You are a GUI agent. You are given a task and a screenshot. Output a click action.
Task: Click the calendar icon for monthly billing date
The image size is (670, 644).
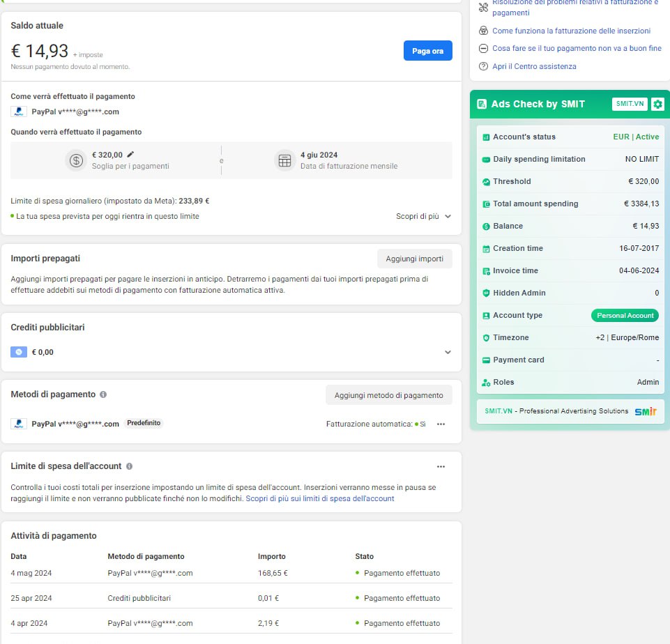284,160
